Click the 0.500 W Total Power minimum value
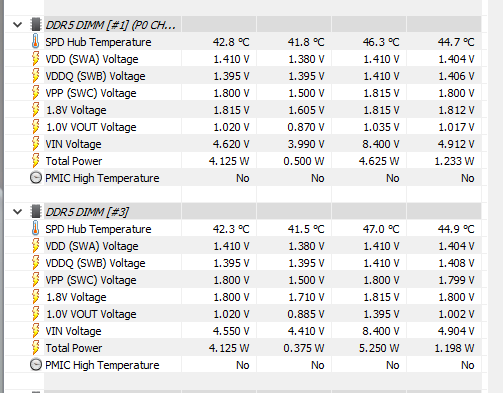The height and width of the screenshot is (393, 503). coord(304,161)
